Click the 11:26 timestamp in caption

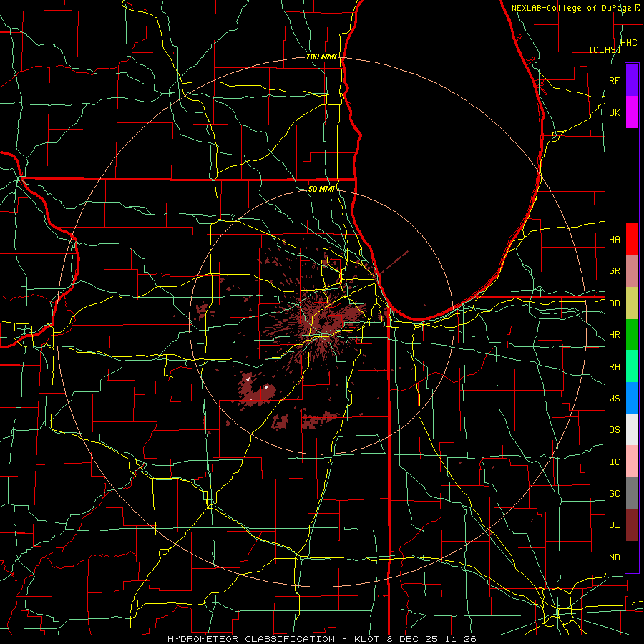[459, 639]
